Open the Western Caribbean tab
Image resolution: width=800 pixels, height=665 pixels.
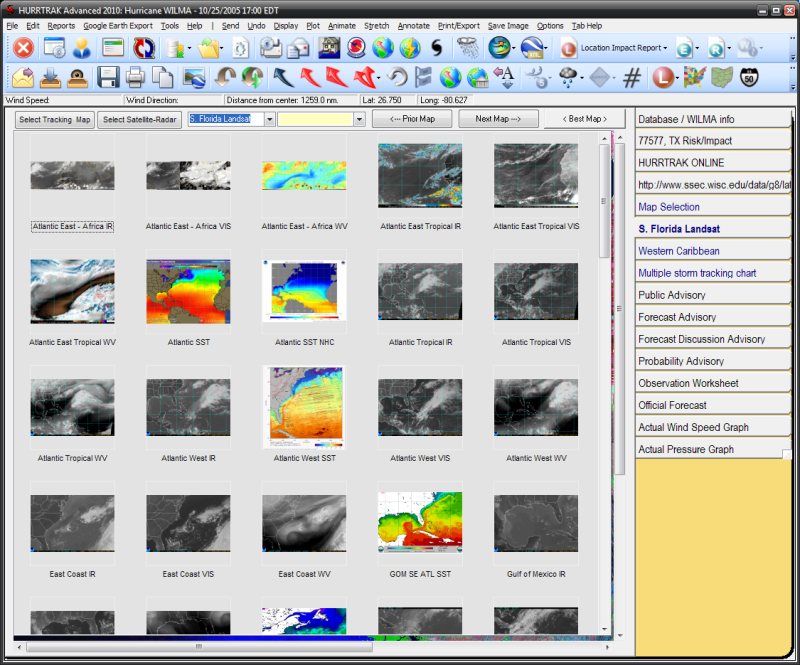tap(713, 251)
